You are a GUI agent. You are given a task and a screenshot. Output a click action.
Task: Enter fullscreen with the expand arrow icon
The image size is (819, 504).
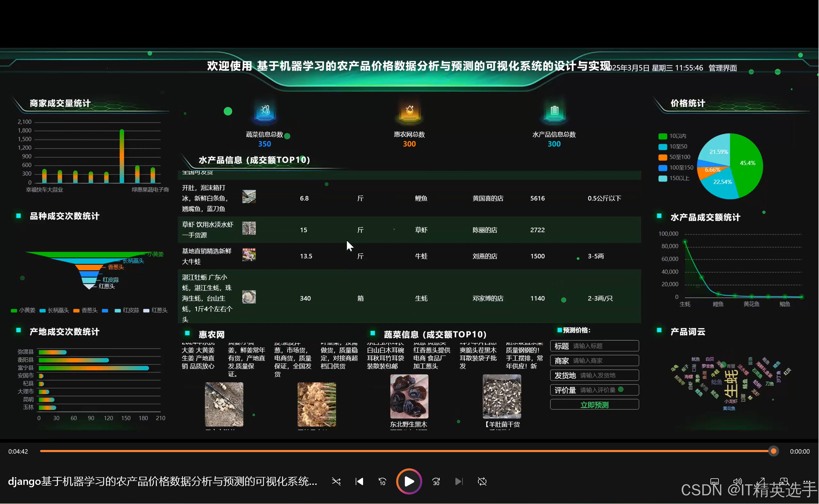(761, 481)
